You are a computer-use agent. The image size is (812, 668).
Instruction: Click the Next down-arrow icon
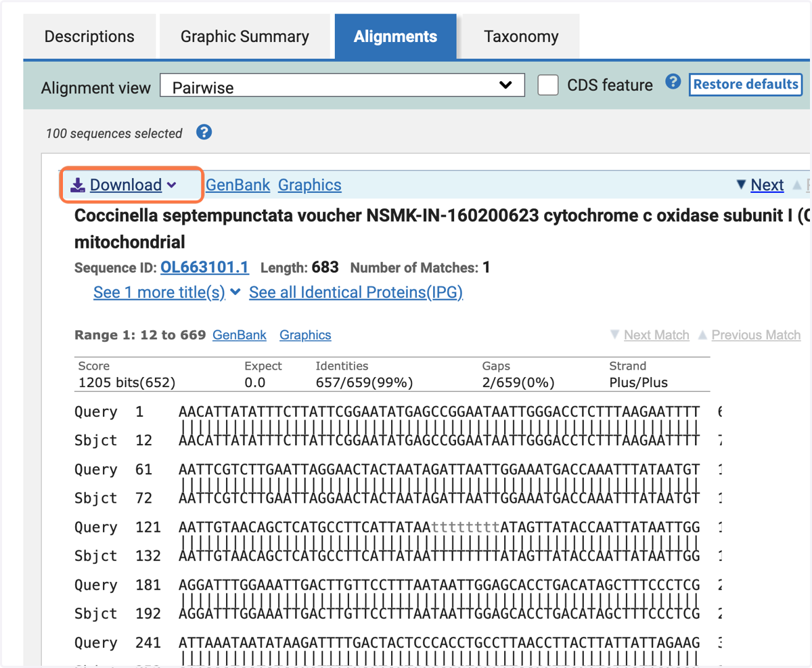pyautogui.click(x=741, y=185)
